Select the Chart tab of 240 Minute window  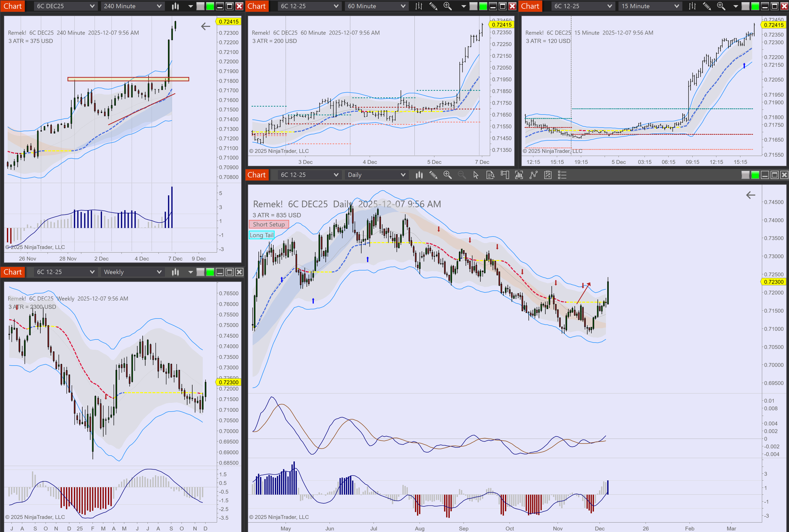(13, 6)
